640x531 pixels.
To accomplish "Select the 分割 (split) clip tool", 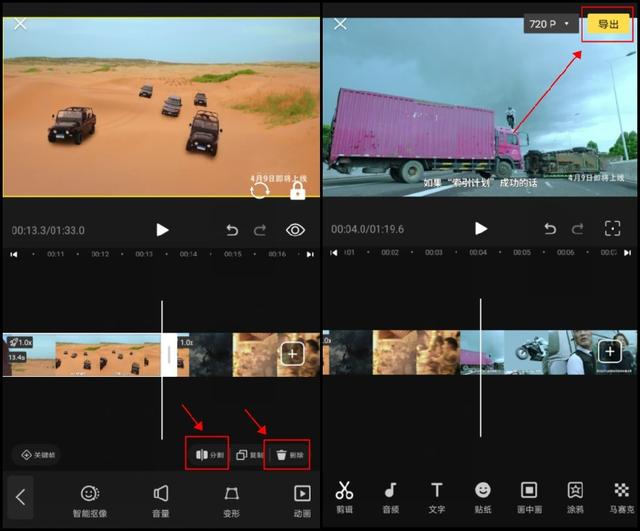I will [210, 454].
